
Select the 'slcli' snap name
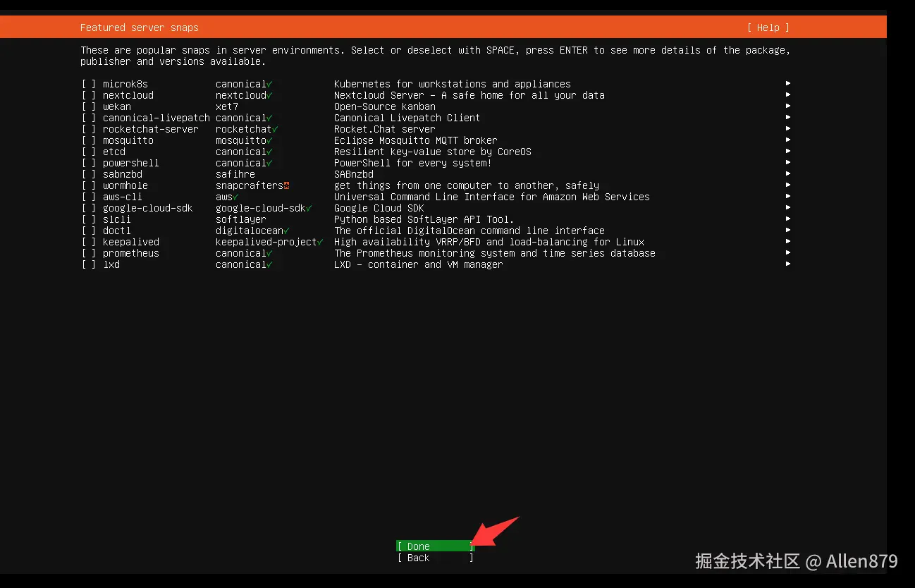tap(117, 219)
